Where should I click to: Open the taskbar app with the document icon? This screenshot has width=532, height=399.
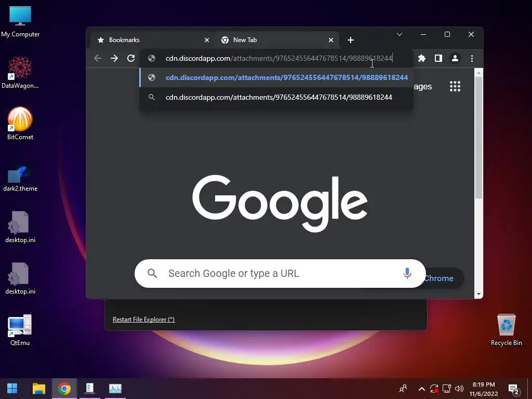pos(89,389)
